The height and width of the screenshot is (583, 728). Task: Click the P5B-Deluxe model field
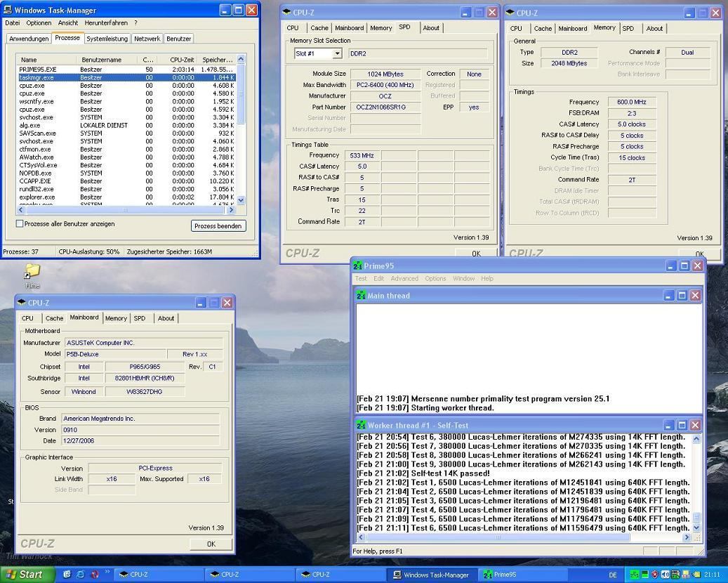114,354
